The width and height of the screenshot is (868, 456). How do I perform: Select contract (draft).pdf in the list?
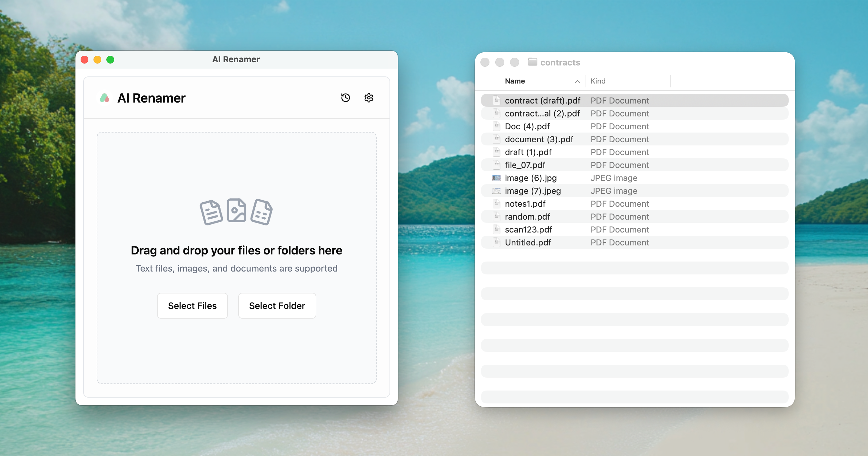[542, 100]
